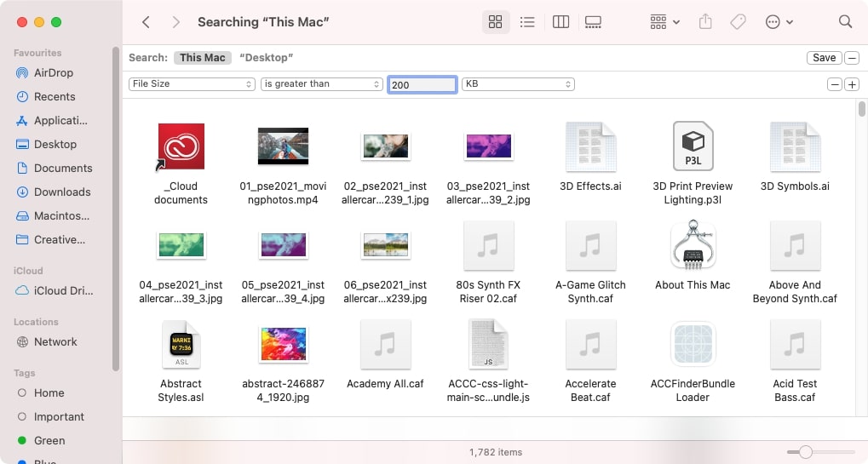Select the "Desktop" search scope
The image size is (868, 464).
[x=266, y=58]
